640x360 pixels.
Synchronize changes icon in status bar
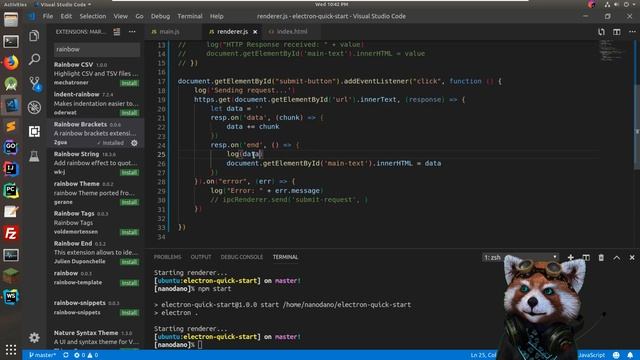pos(66,355)
